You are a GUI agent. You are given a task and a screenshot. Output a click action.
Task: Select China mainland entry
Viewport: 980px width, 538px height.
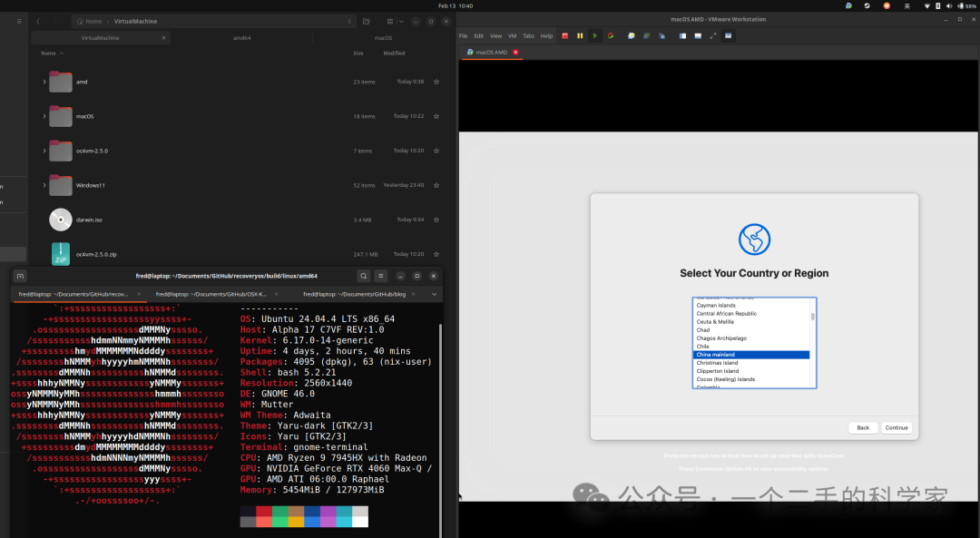tap(751, 355)
